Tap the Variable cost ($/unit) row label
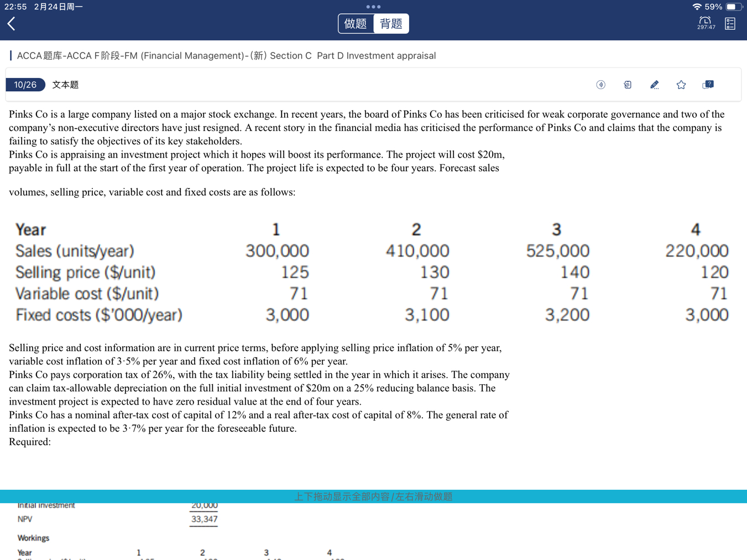Viewport: 747px width, 560px height. point(87,294)
